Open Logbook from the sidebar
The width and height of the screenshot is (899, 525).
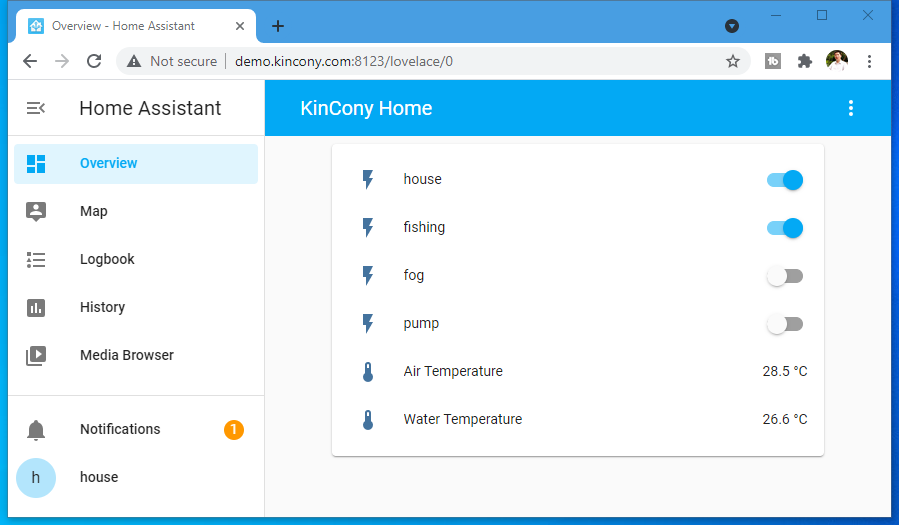pos(107,259)
